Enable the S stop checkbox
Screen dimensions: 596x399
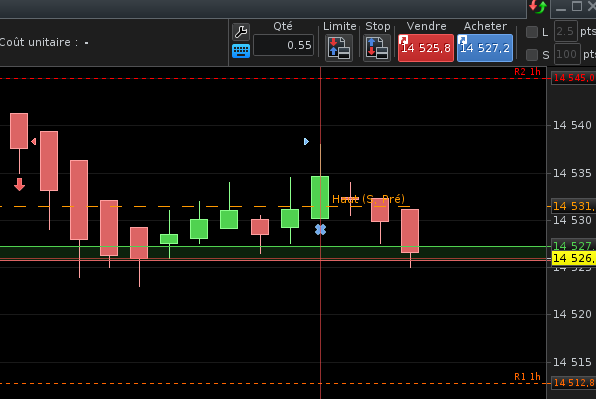[532, 55]
